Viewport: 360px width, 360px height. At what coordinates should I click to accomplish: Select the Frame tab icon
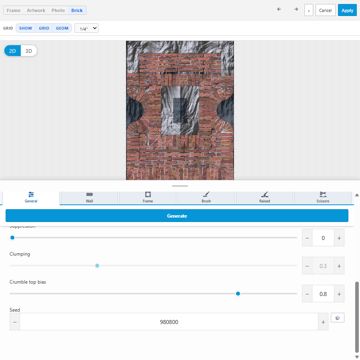tap(148, 194)
